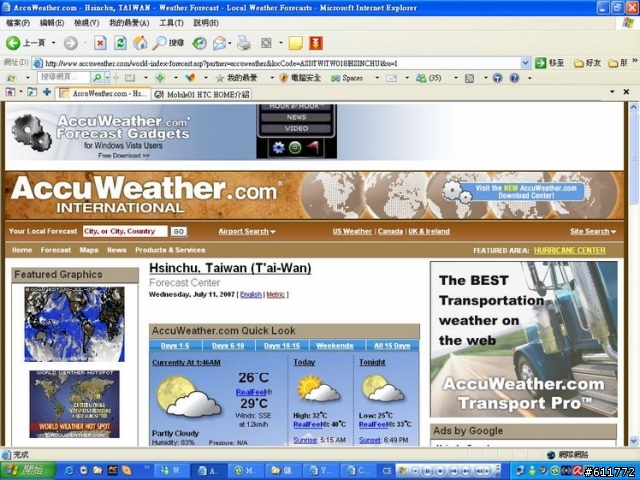Click the blue plus new tab icon
The image size is (640, 480).
(47, 92)
